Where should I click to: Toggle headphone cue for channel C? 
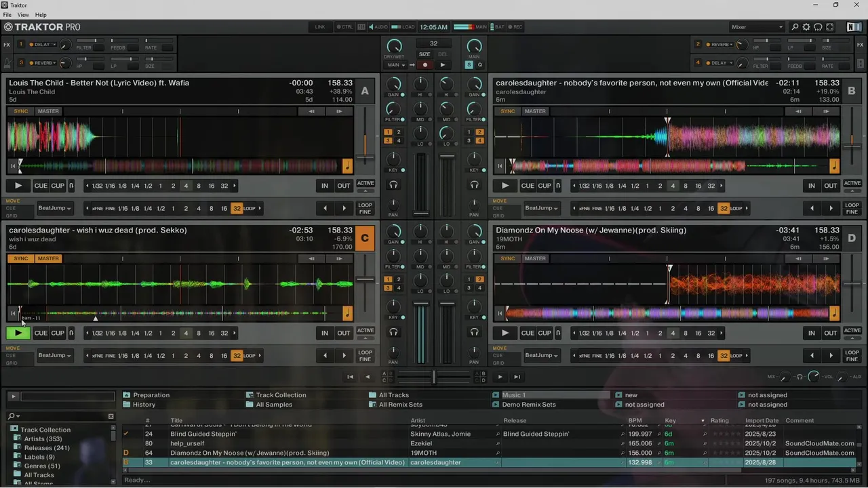393,332
